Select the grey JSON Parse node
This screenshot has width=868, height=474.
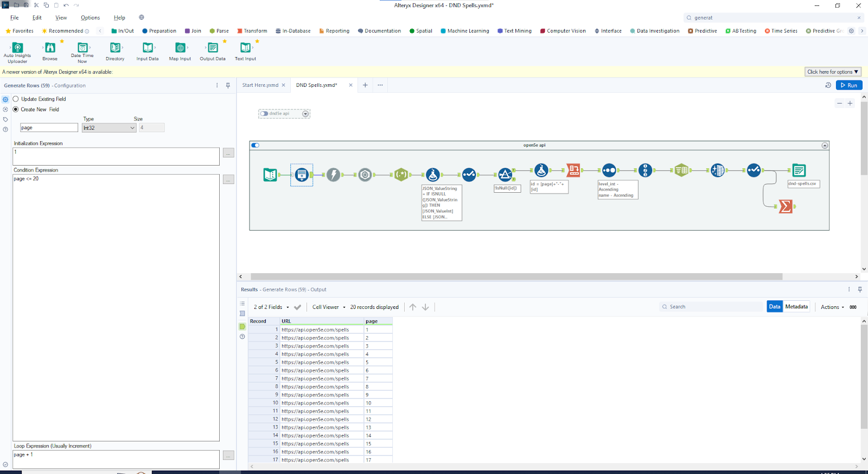click(x=365, y=174)
